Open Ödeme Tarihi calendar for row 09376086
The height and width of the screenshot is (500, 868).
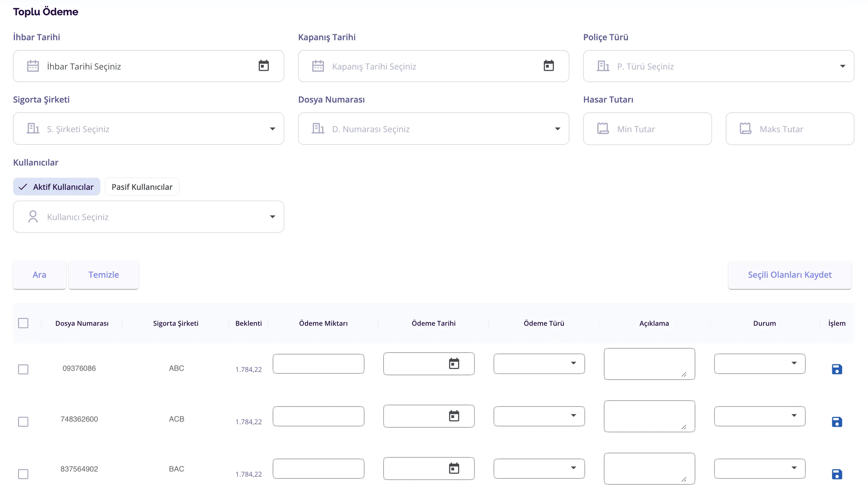tap(454, 363)
